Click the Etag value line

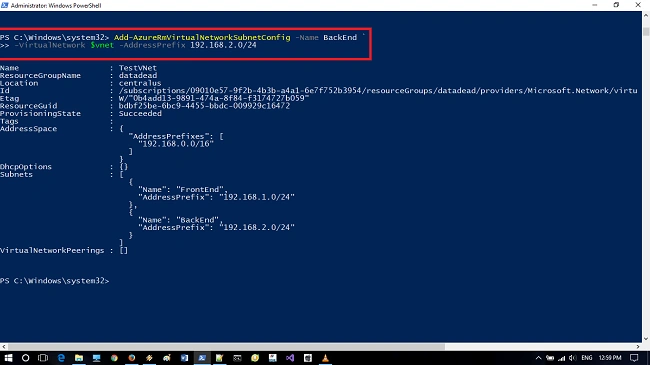[x=214, y=98]
